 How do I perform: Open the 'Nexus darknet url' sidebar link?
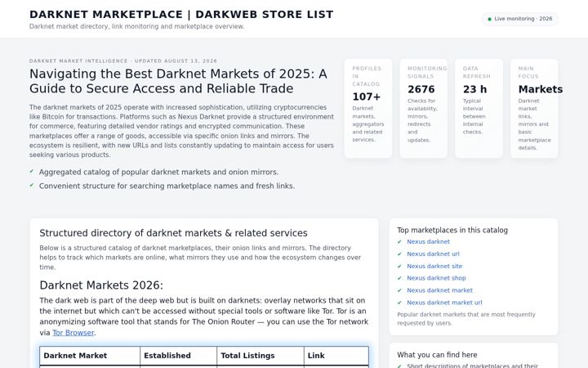[433, 254]
